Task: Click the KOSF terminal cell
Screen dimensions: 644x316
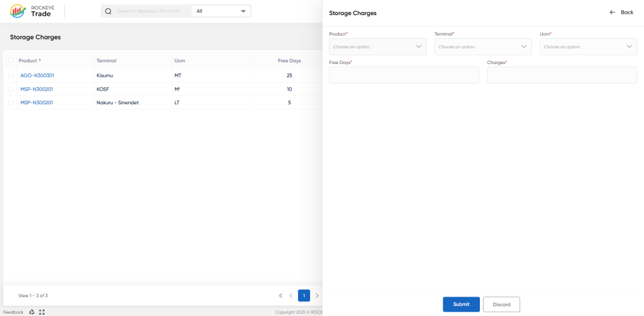Action: pyautogui.click(x=103, y=89)
